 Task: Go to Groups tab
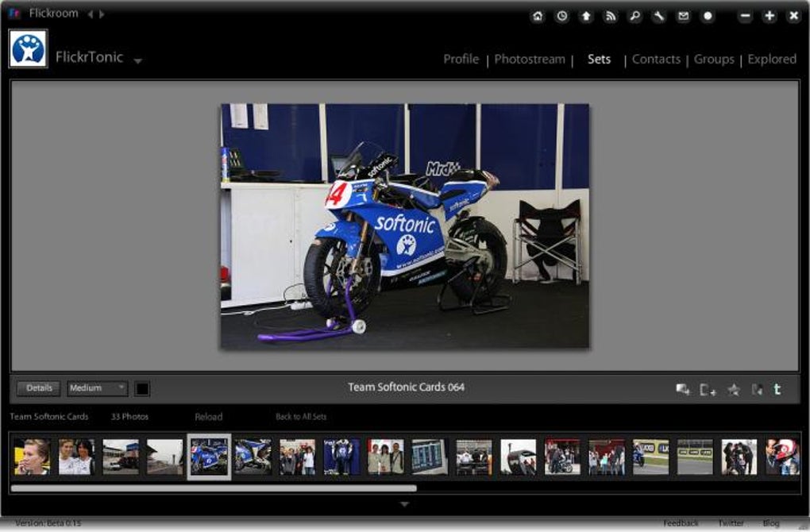(x=714, y=60)
